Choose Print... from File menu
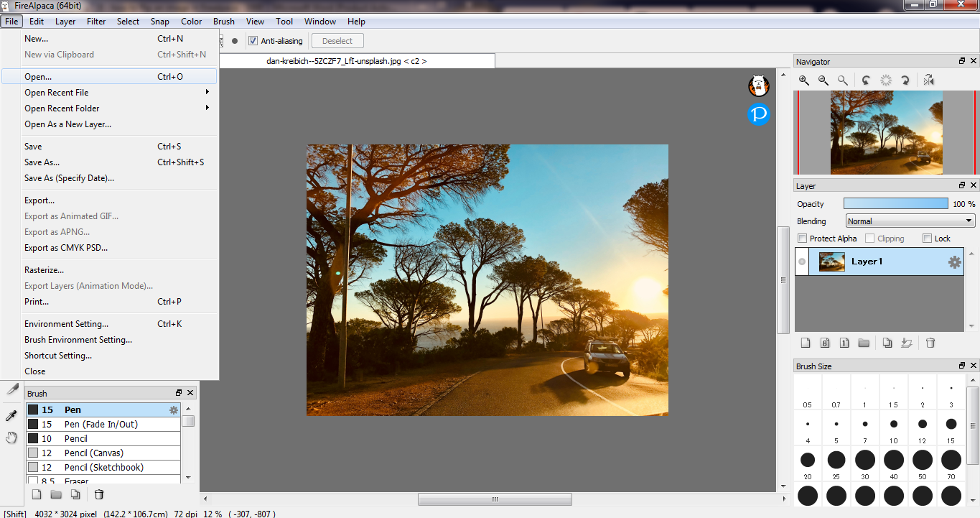Screen dimensions: 980x518 110,302
